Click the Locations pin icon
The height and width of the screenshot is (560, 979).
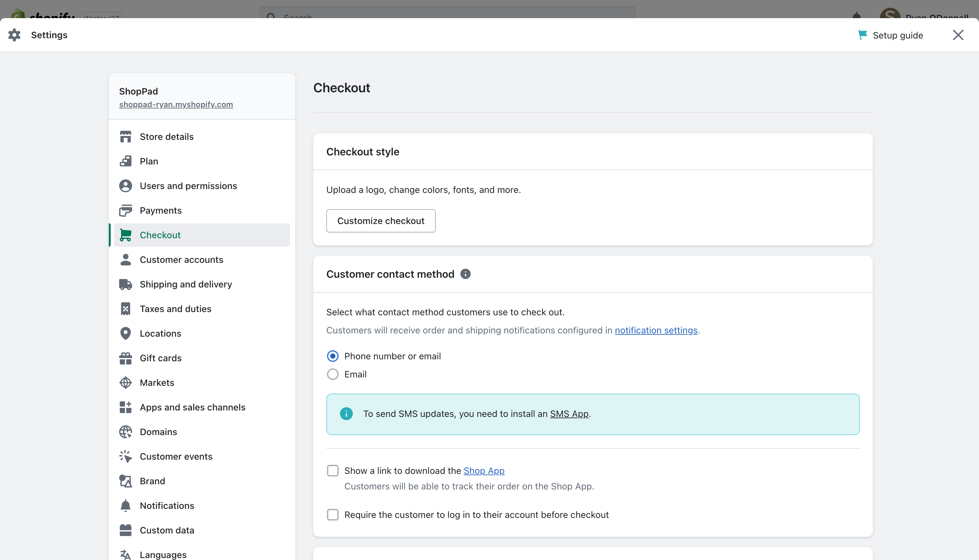[x=125, y=334]
